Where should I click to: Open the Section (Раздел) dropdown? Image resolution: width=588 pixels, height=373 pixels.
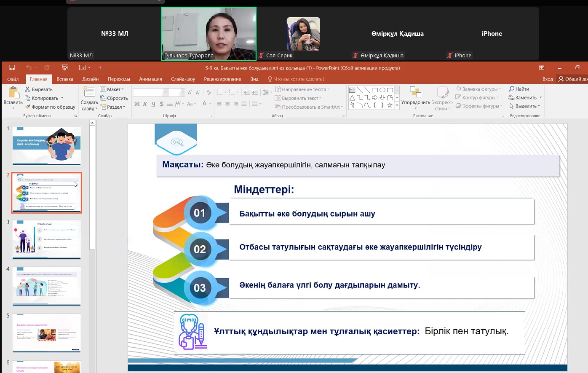pyautogui.click(x=112, y=107)
